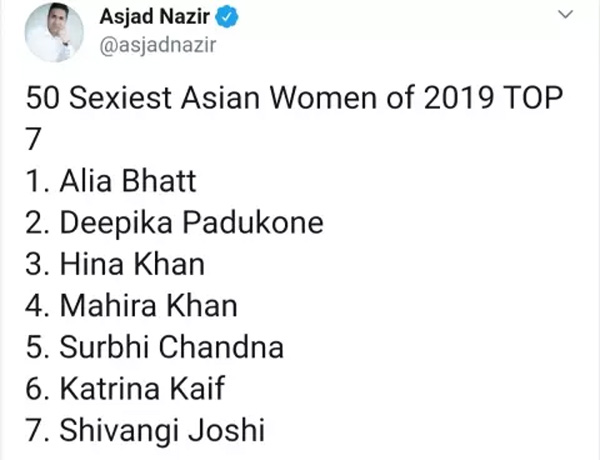Screen dimensions: 600x460
Task: Choose the Mahira Khan list entry
Action: coord(132,306)
